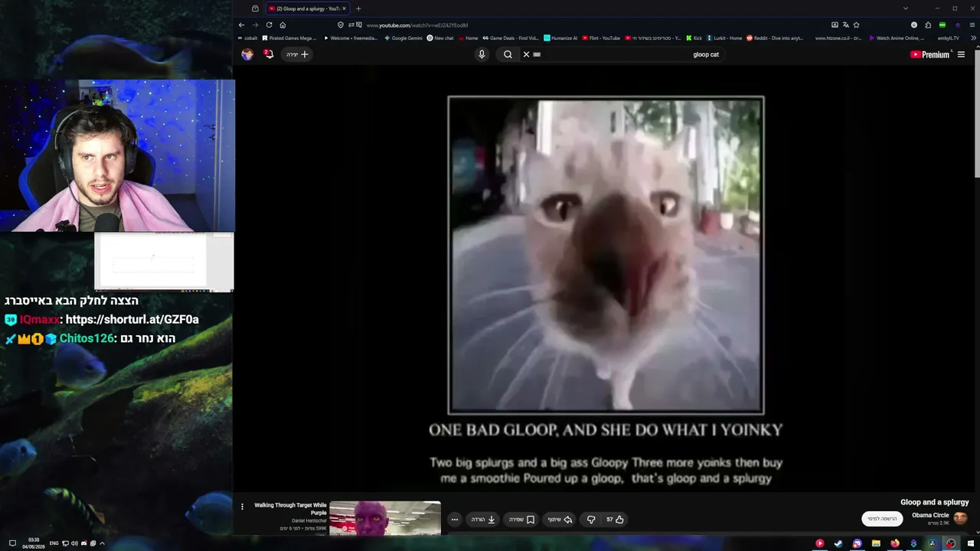Click the page vertical scrollbar
The image size is (980, 551).
[x=977, y=115]
